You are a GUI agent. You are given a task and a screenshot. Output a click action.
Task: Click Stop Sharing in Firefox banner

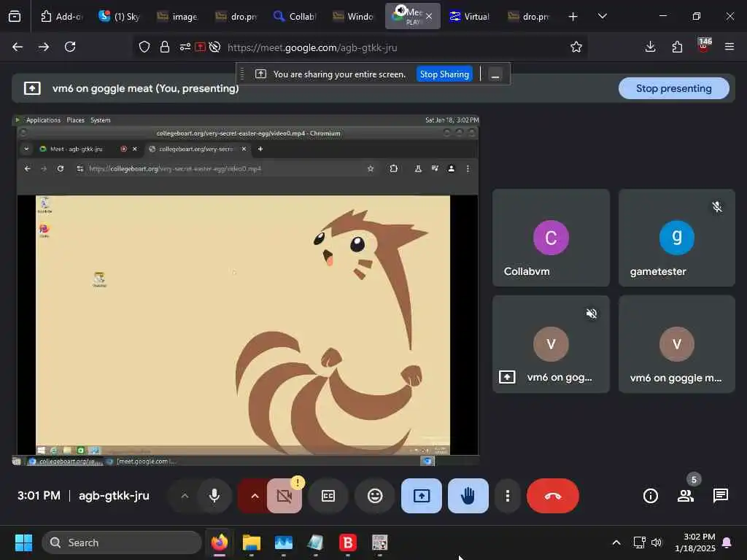tap(444, 74)
